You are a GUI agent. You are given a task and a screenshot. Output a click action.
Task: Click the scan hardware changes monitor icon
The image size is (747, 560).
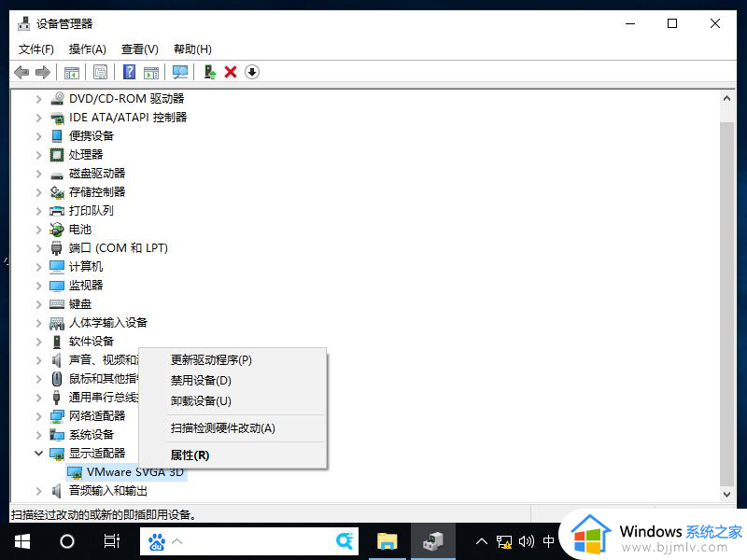click(179, 73)
